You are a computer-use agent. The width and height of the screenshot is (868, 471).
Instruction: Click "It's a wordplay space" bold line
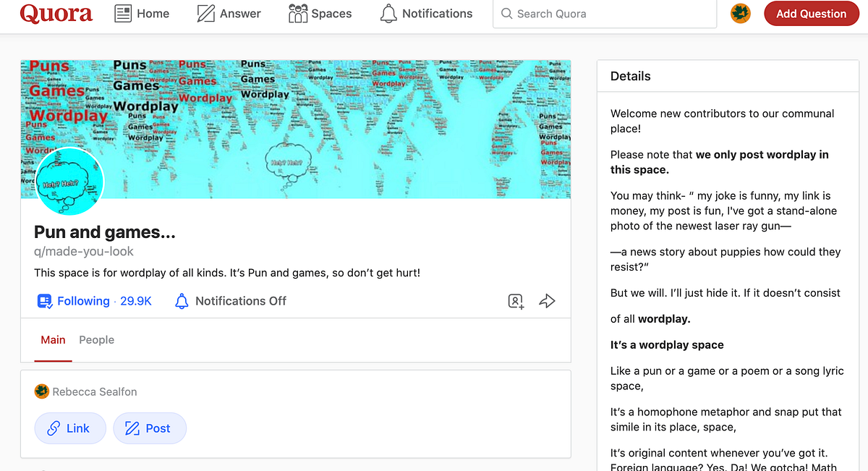pos(667,345)
